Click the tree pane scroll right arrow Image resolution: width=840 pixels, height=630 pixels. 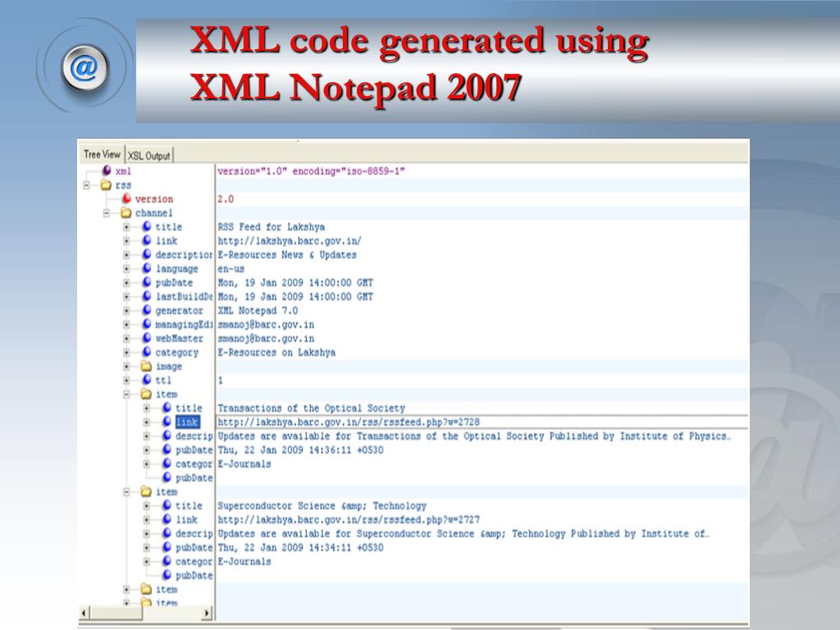tap(208, 612)
